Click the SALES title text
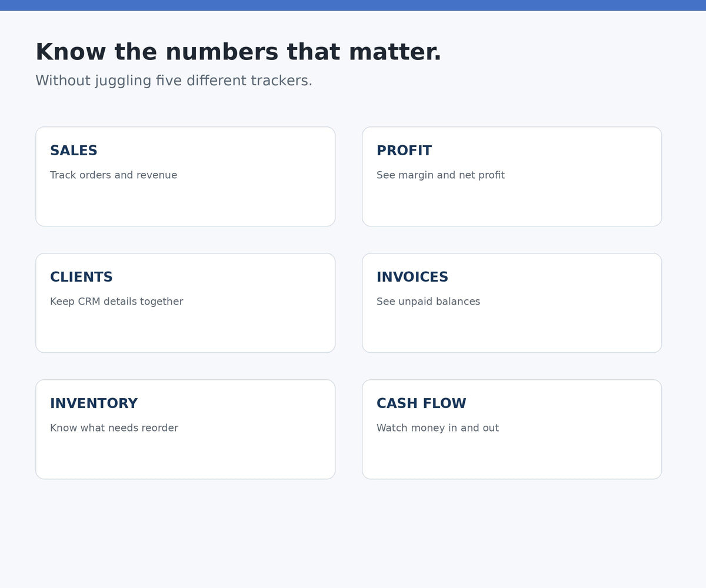The height and width of the screenshot is (588, 706). click(74, 151)
